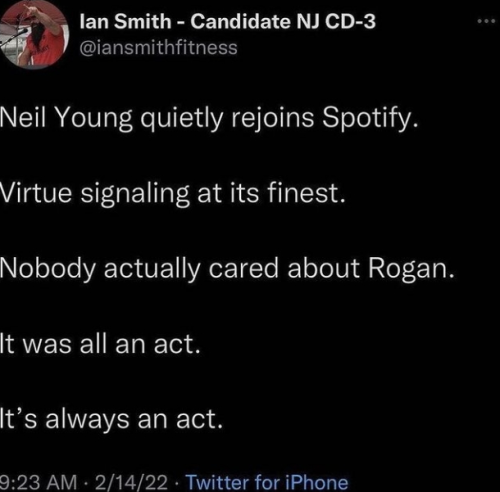Click the NJ CD-3 text in display name

coord(336,22)
